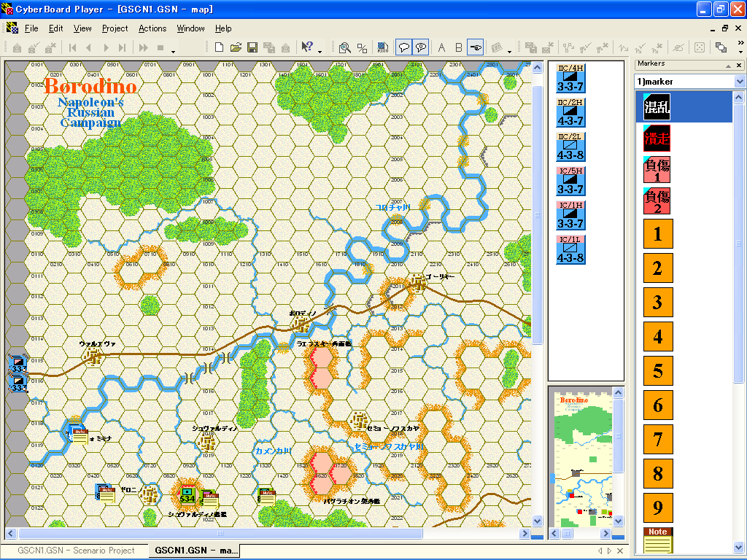
Task: Select the red 潰走 marker
Action: click(657, 138)
